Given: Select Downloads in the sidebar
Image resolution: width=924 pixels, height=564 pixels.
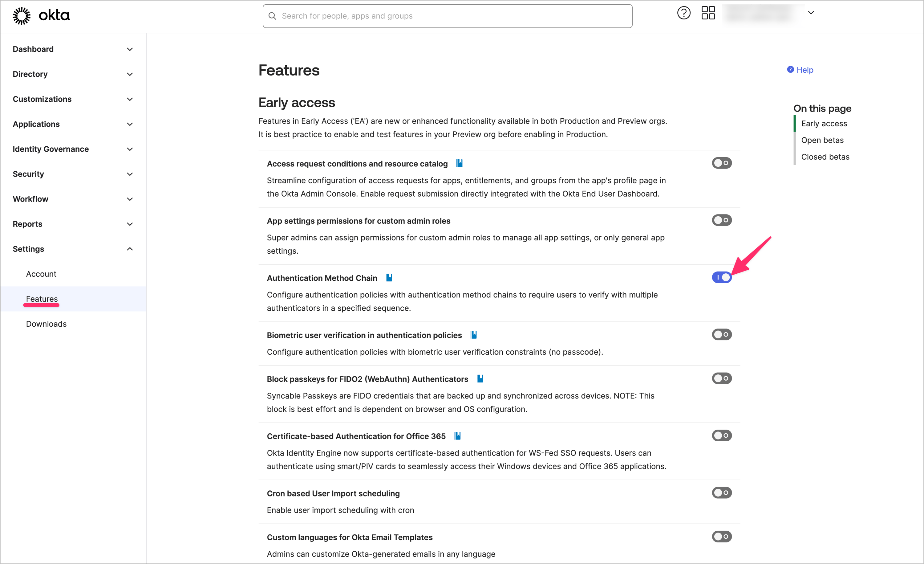Looking at the screenshot, I should pyautogui.click(x=46, y=324).
